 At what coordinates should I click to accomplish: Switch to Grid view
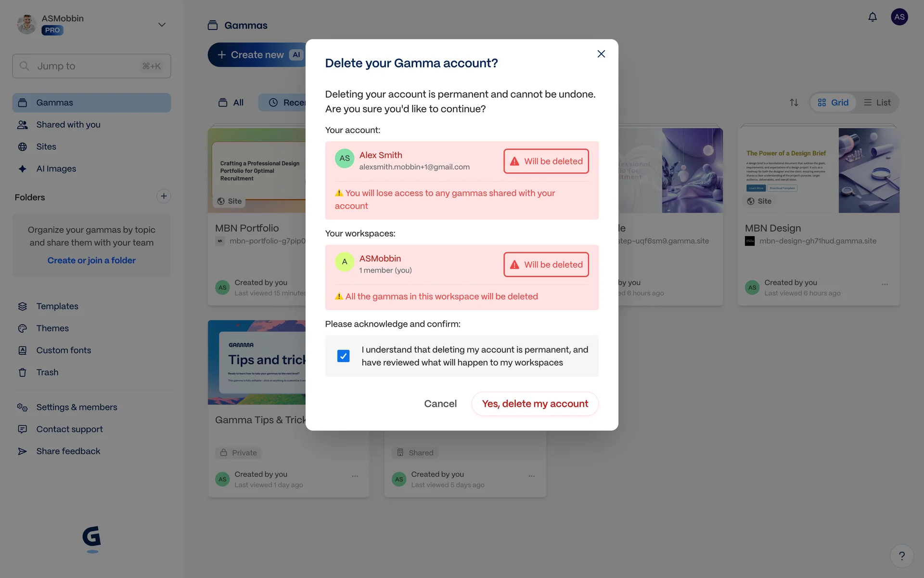833,103
